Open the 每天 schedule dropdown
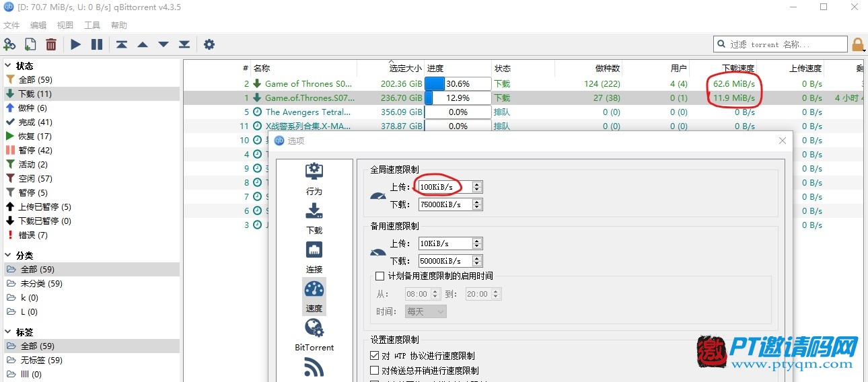Screen dimensions: 868x382 click(426, 311)
